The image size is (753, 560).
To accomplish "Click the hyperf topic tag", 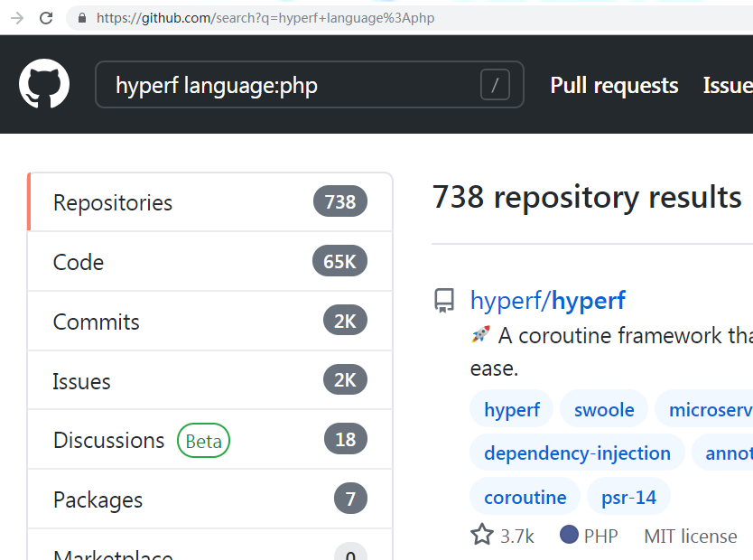I will 511,409.
